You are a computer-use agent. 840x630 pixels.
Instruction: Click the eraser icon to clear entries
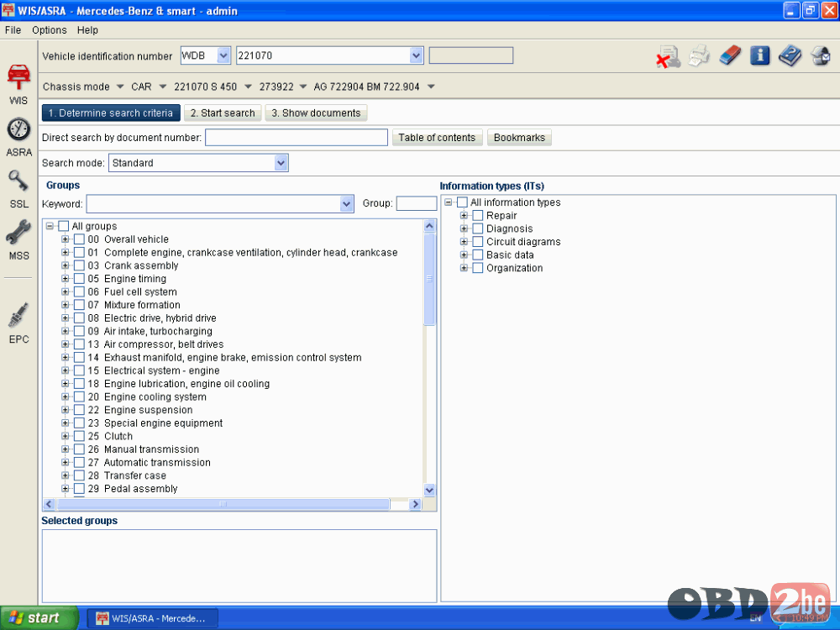point(730,55)
